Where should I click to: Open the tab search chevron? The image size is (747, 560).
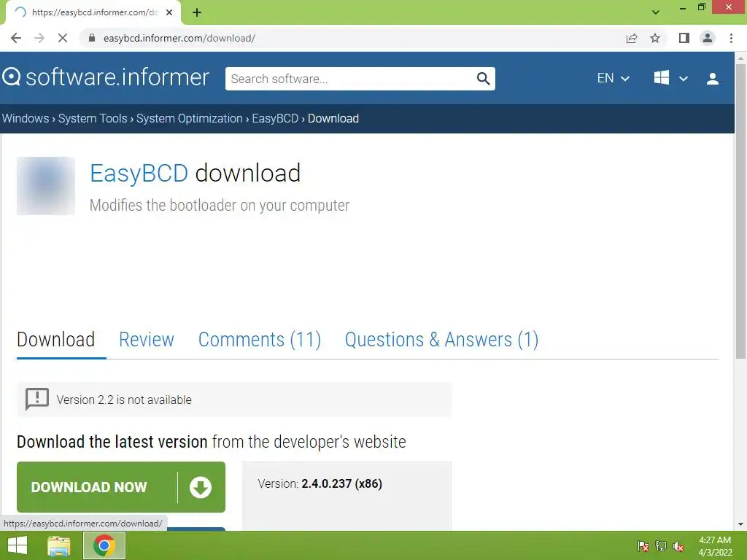point(656,12)
